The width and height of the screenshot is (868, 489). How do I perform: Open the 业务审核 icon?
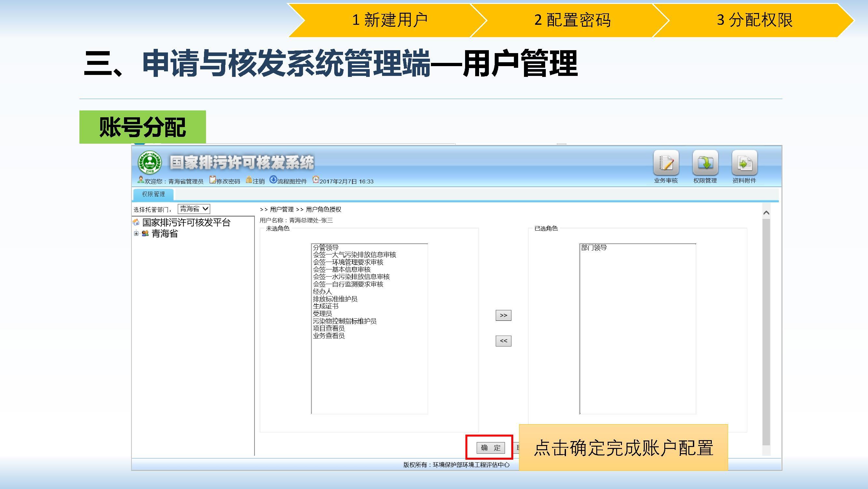coord(666,163)
